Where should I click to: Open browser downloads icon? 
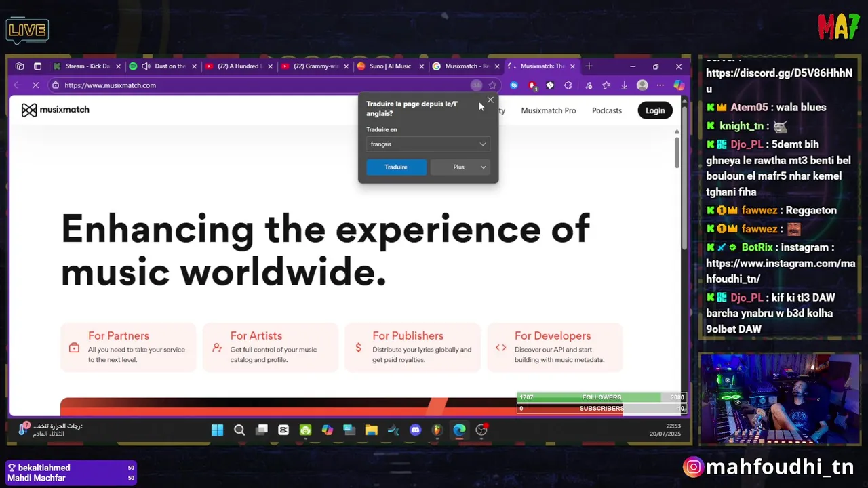pos(624,85)
